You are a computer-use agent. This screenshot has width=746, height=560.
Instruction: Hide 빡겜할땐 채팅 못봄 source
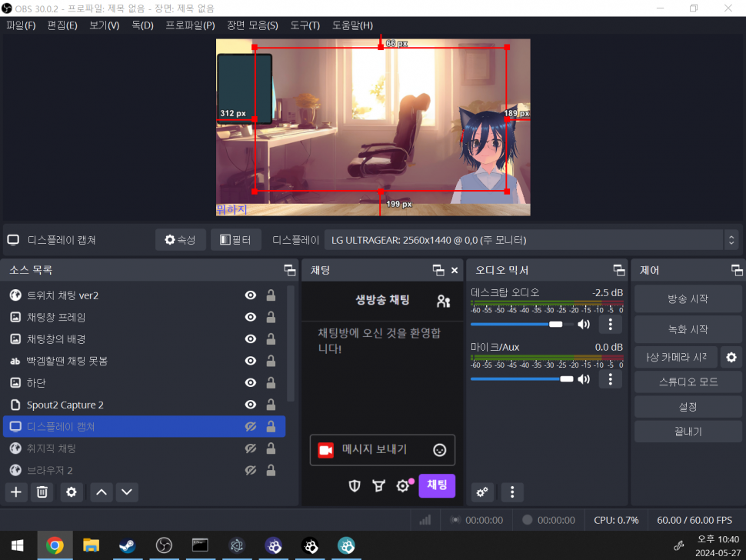click(x=250, y=361)
